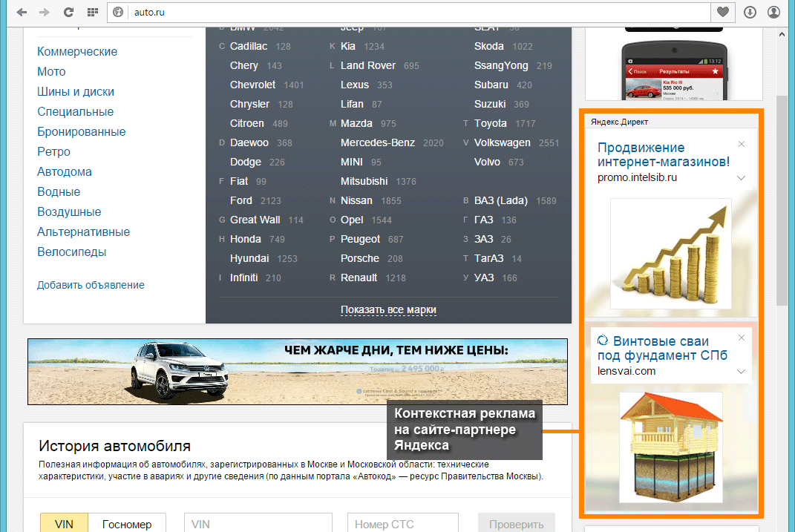Viewport: 795px width, 532px height.
Task: Open user profile icon
Action: pyautogui.click(x=773, y=12)
